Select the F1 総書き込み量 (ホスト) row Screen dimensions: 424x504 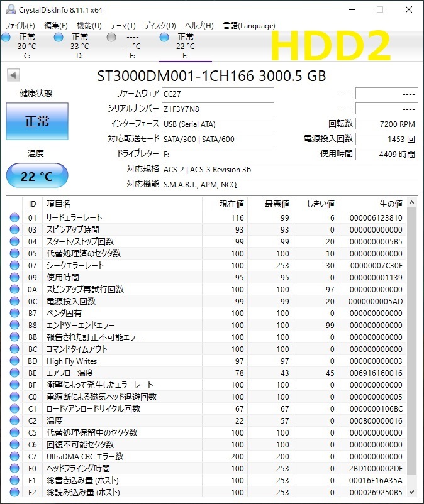(206, 480)
